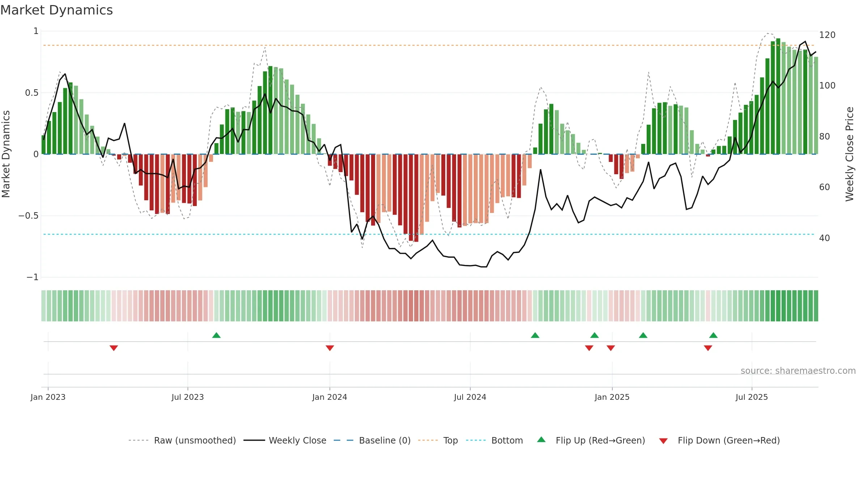The width and height of the screenshot is (868, 488).
Task: Click the Jul 2025 x-axis label
Action: (x=752, y=397)
